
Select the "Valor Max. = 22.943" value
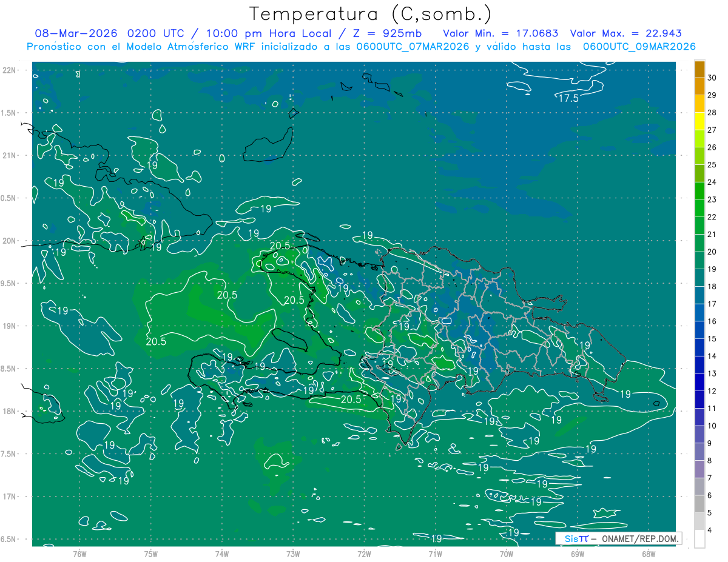click(x=625, y=33)
